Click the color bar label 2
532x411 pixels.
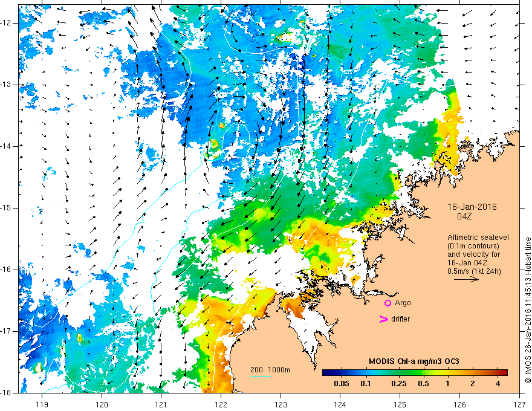(x=473, y=384)
